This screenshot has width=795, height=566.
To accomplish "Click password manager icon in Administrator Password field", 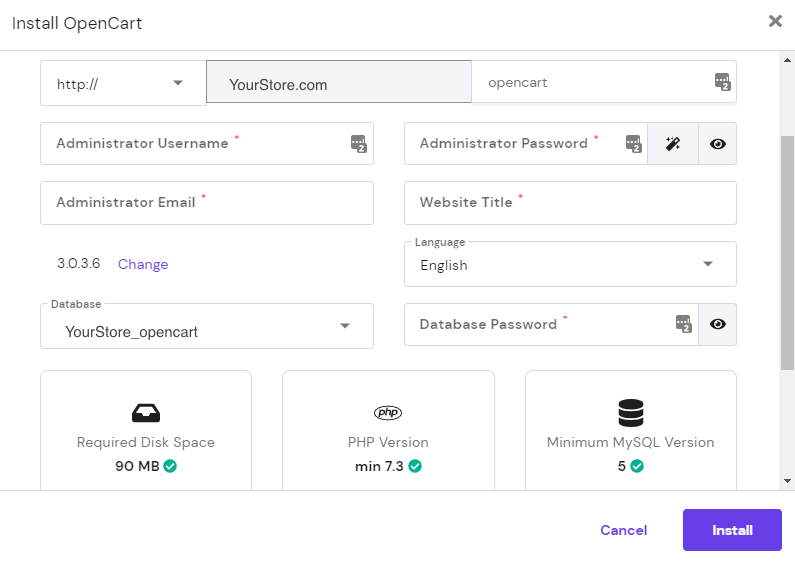I will pyautogui.click(x=632, y=144).
